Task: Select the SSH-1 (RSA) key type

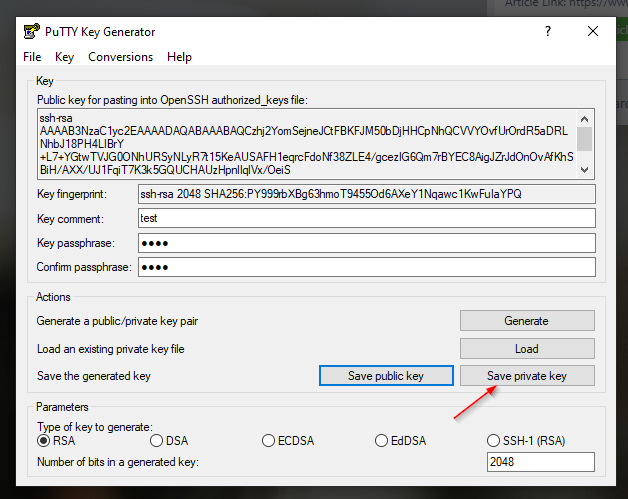Action: coord(526,441)
